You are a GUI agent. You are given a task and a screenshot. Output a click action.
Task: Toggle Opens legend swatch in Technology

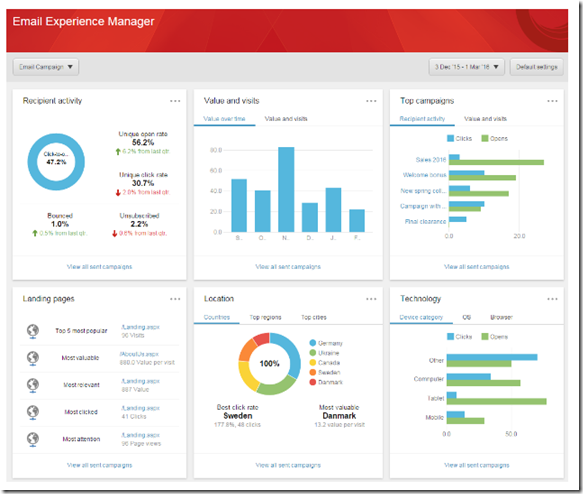pos(485,337)
